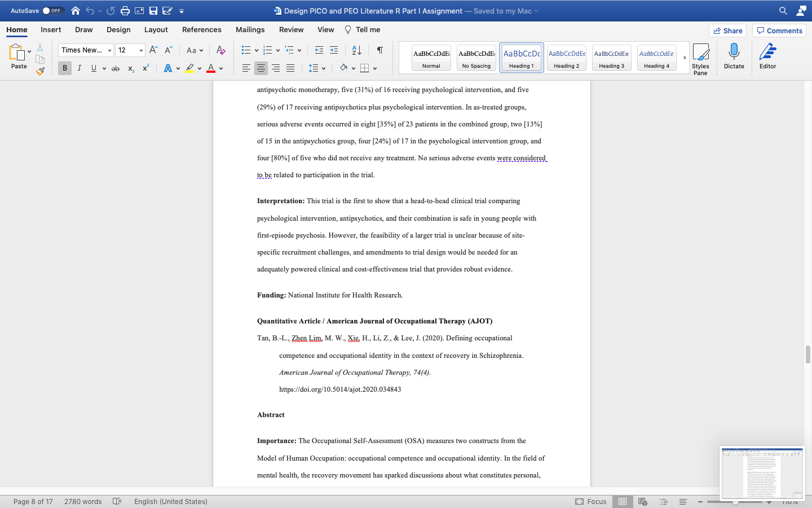Screen dimensions: 812x508
Task: Center align the text
Action: [x=261, y=68]
